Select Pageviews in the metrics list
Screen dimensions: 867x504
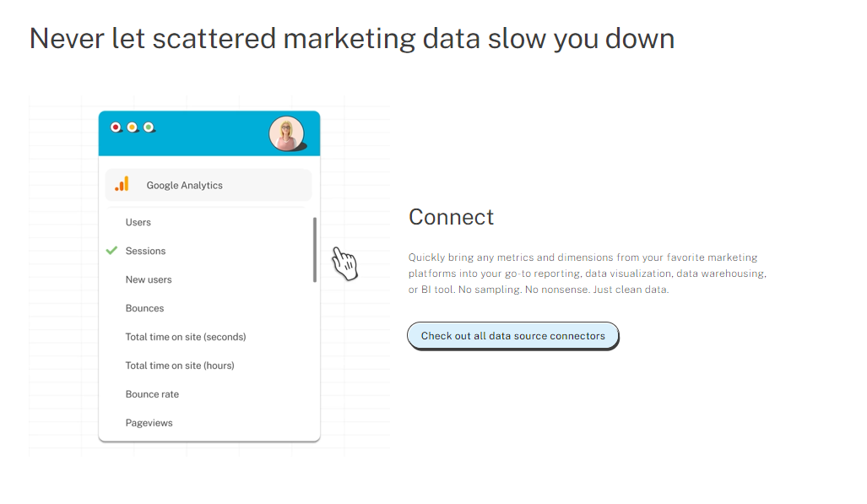coord(149,423)
